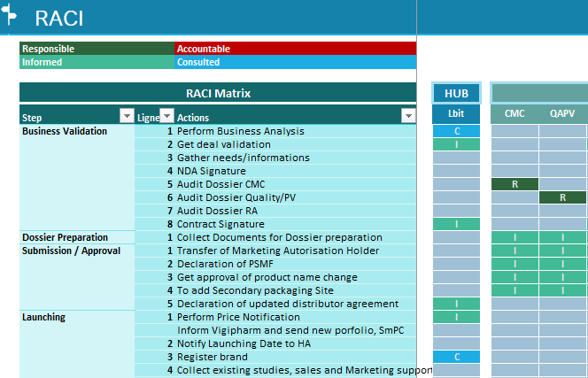The image size is (588, 378).
Task: Click Lbit 'I' cell for updated distributor agreement
Action: [x=456, y=304]
